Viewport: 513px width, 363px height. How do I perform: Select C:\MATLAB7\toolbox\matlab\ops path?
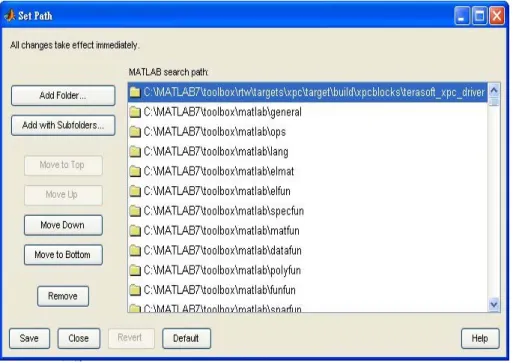point(307,132)
